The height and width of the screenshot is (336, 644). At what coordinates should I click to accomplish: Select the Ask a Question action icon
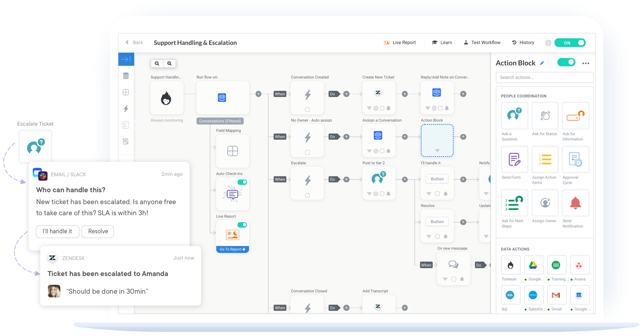click(514, 116)
